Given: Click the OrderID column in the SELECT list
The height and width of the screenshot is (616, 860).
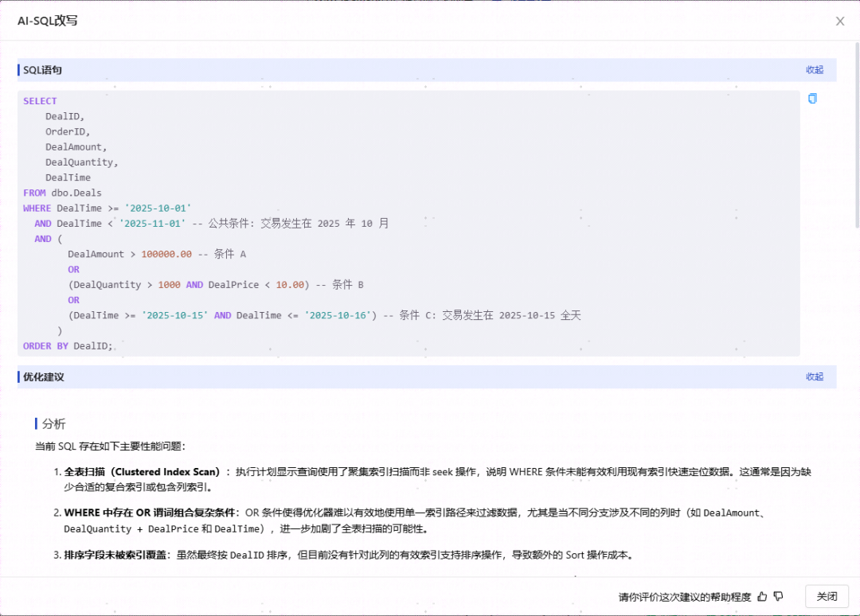Looking at the screenshot, I should pyautogui.click(x=68, y=131).
